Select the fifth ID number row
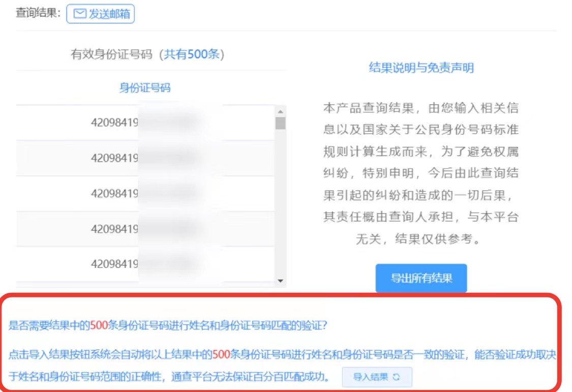The image size is (572, 392). pos(145,264)
